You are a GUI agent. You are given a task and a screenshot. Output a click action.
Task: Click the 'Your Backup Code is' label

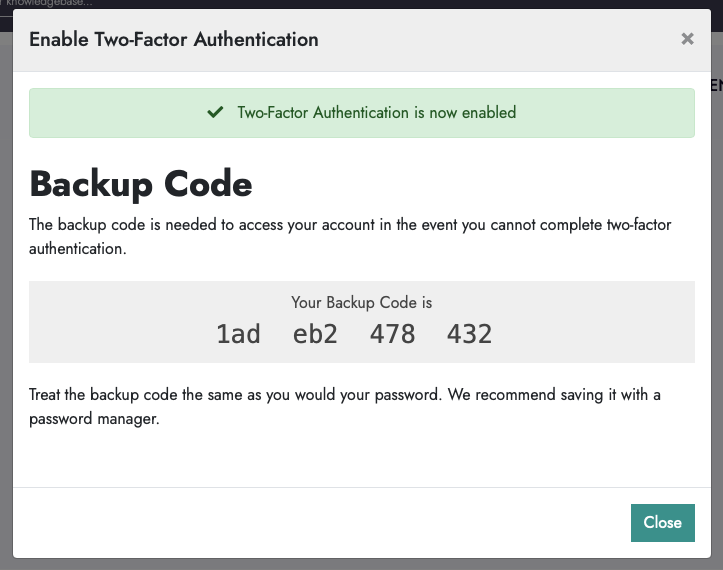tap(361, 302)
